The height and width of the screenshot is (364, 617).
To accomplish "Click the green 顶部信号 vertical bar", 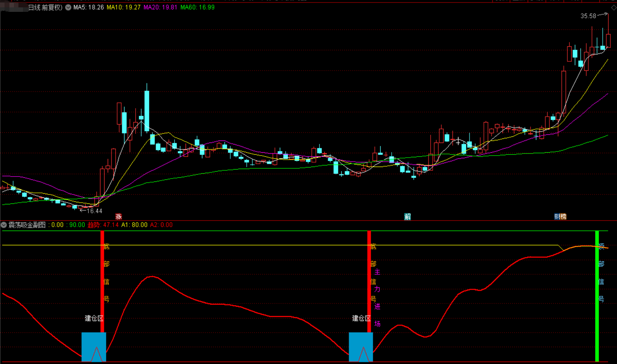I will [597, 296].
